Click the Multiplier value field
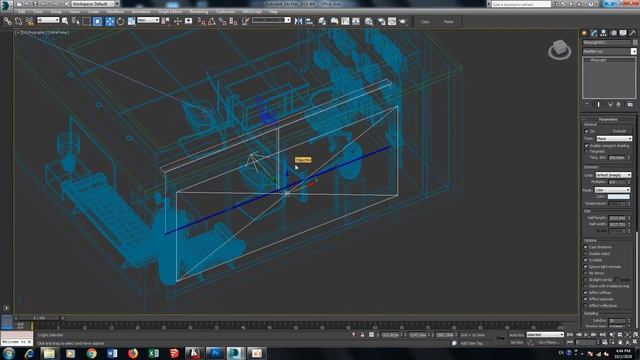640x360 pixels. pos(616,182)
